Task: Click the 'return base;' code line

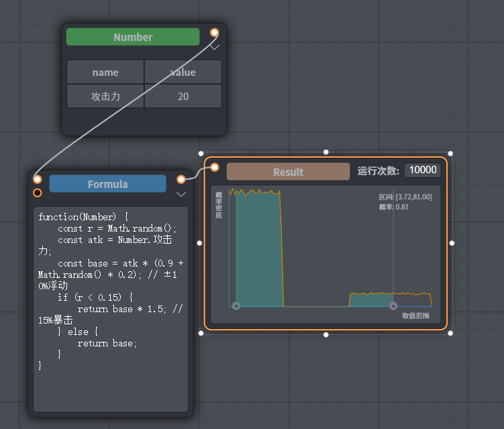Action: (x=107, y=344)
